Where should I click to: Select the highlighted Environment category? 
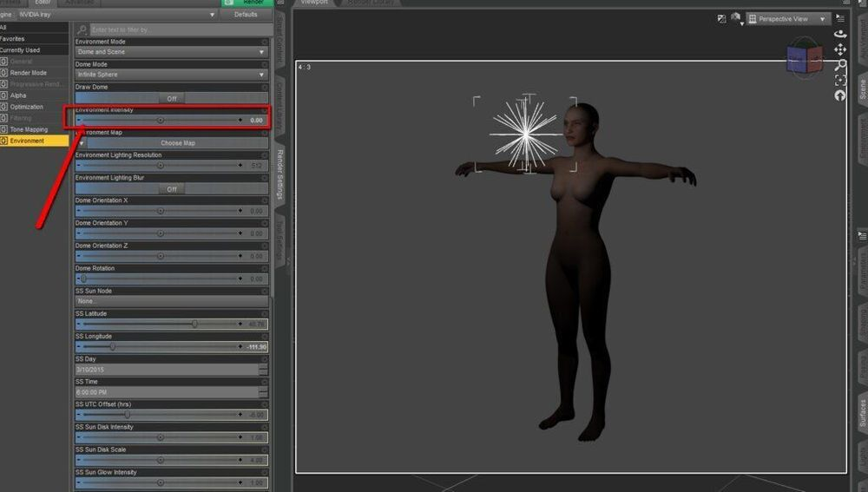coord(35,141)
